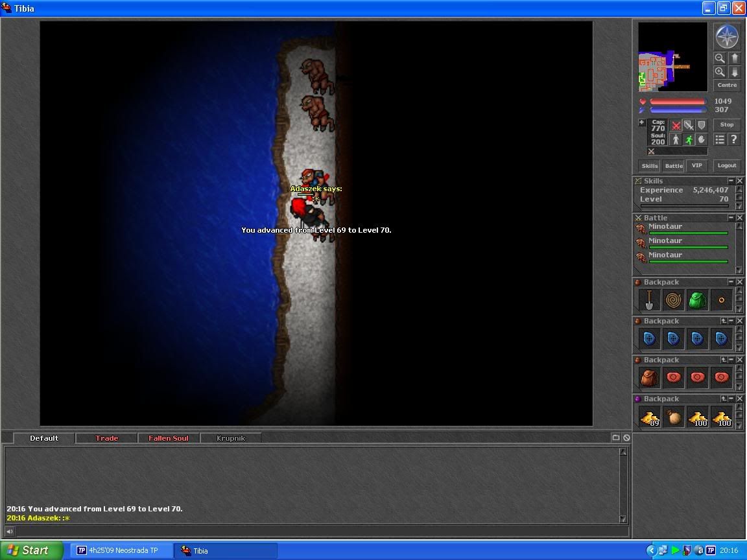Click the first Minotaur in the Battle list
Viewport: 747px width, 560px height.
click(x=682, y=228)
